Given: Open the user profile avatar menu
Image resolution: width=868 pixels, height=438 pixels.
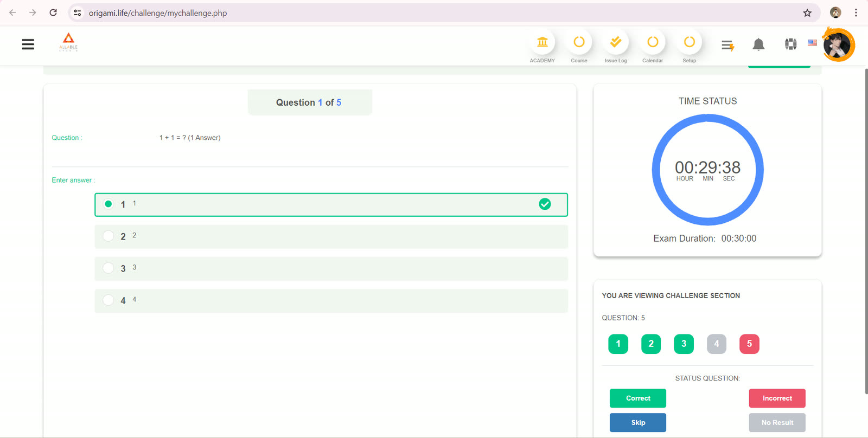Looking at the screenshot, I should 838,44.
